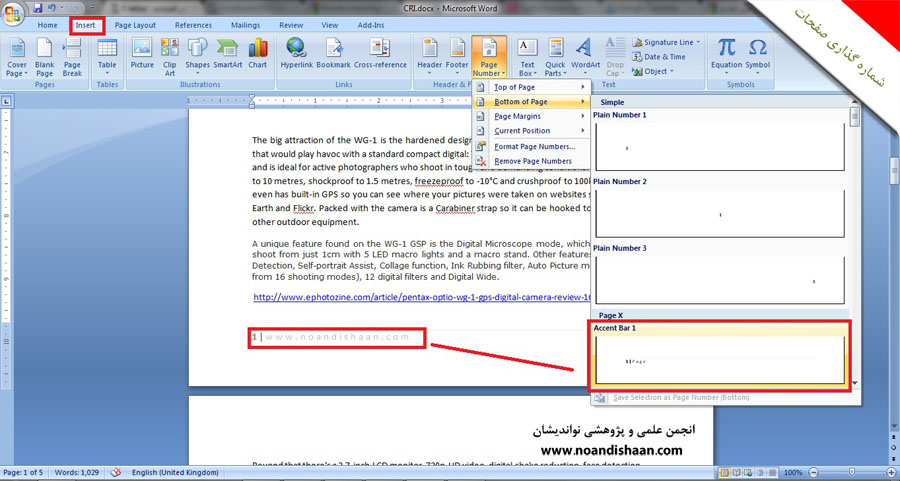Image resolution: width=900 pixels, height=481 pixels.
Task: Switch to the Page Layout tab
Action: tap(135, 25)
